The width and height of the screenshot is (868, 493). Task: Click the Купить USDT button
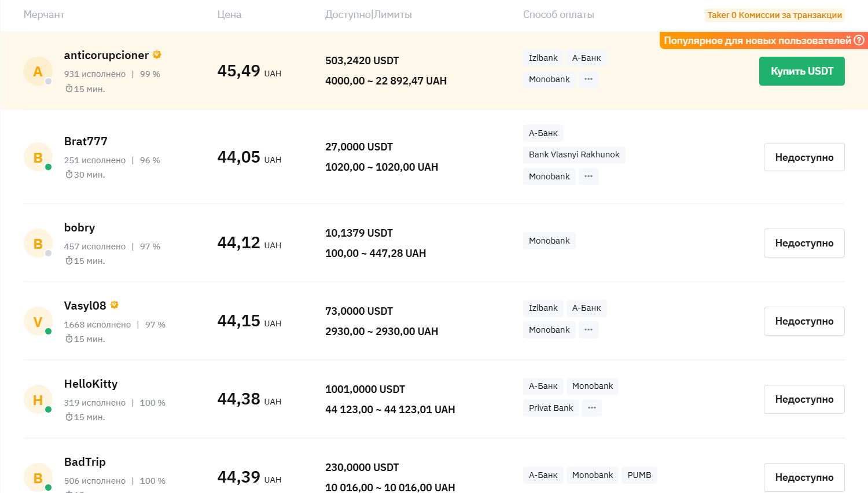tap(802, 71)
